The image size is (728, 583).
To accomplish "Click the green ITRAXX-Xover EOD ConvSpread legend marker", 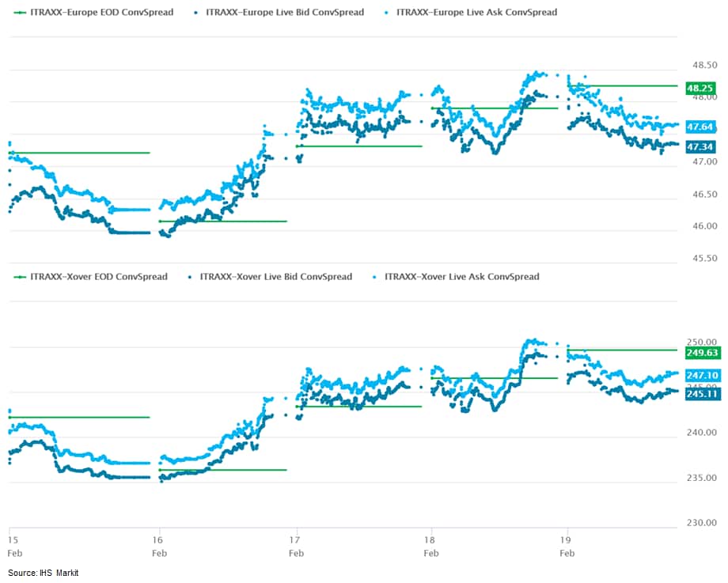I will [x=17, y=277].
